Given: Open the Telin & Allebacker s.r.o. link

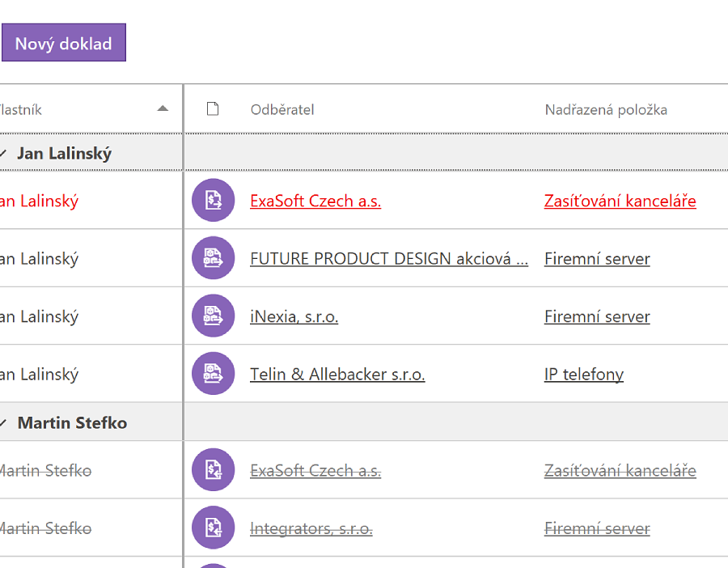Looking at the screenshot, I should [x=337, y=374].
